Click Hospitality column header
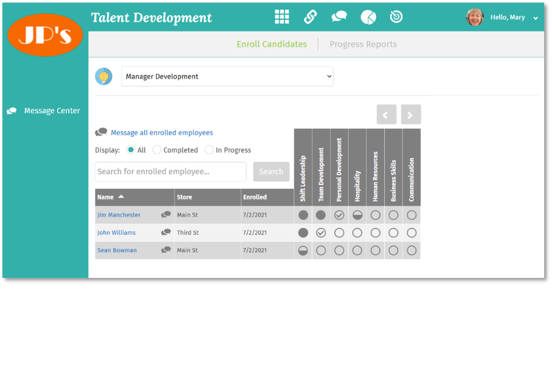 357,167
